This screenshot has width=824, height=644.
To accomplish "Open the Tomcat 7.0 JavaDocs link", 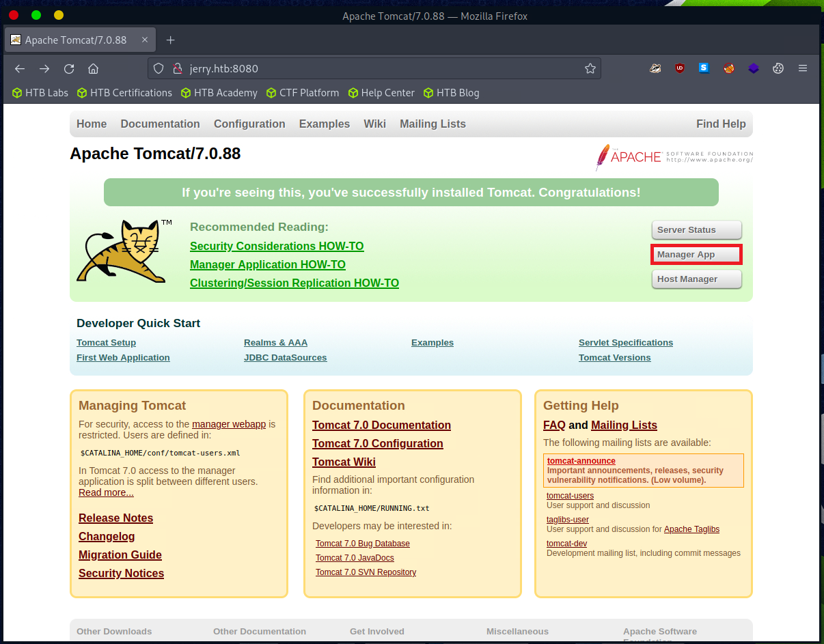I will (x=355, y=558).
